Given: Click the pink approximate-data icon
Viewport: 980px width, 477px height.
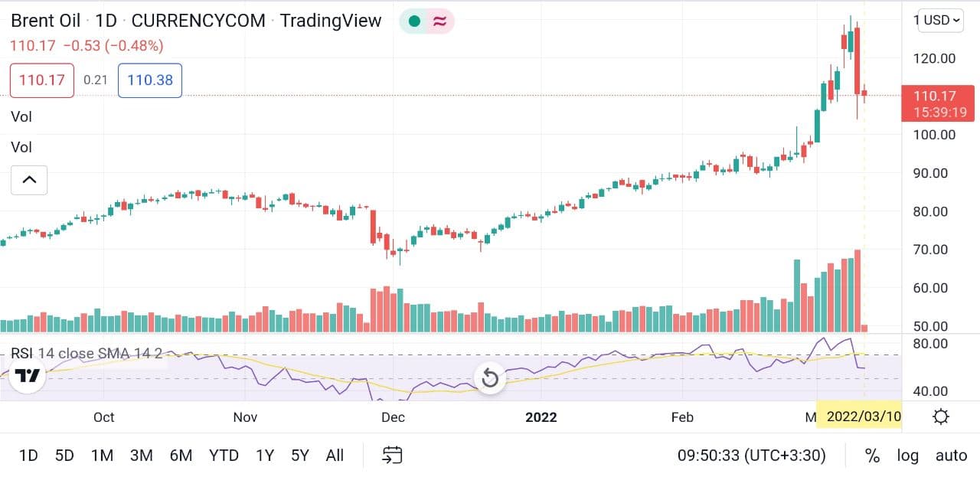Looking at the screenshot, I should (x=440, y=21).
